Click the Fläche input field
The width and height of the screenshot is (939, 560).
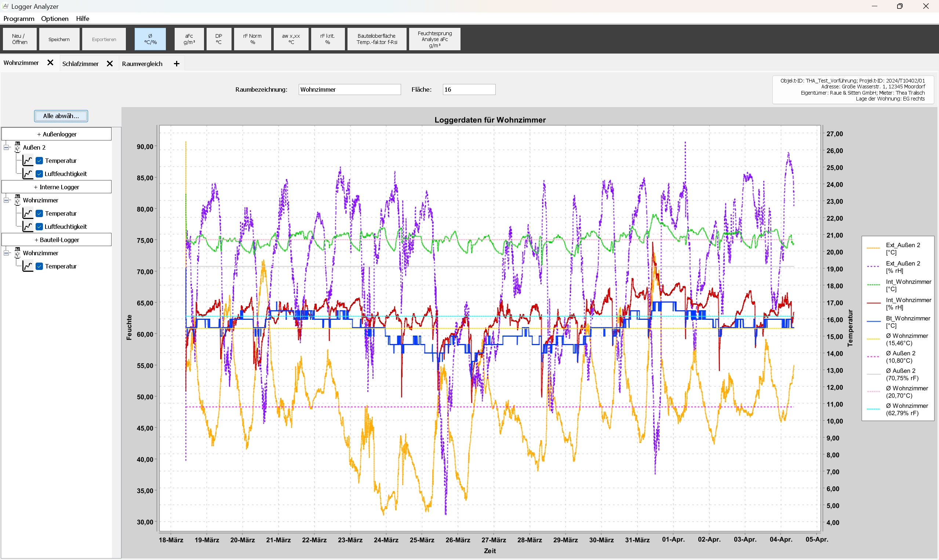tap(469, 89)
